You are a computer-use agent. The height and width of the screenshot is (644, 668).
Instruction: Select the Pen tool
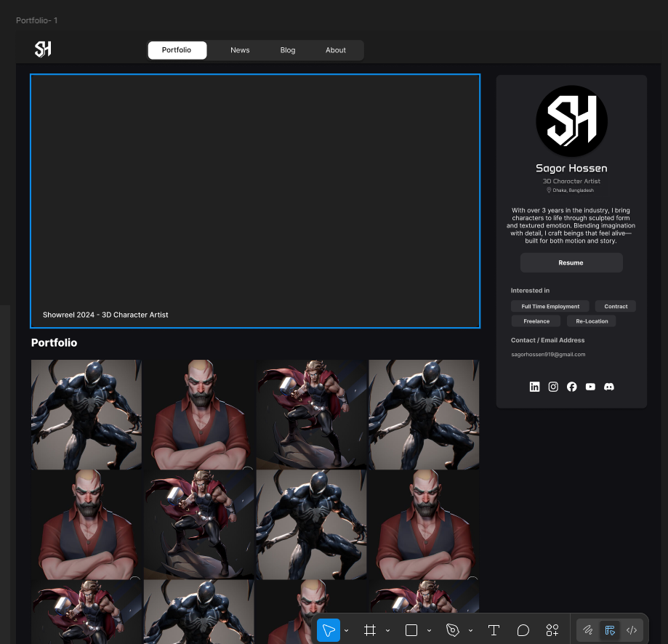coord(453,630)
